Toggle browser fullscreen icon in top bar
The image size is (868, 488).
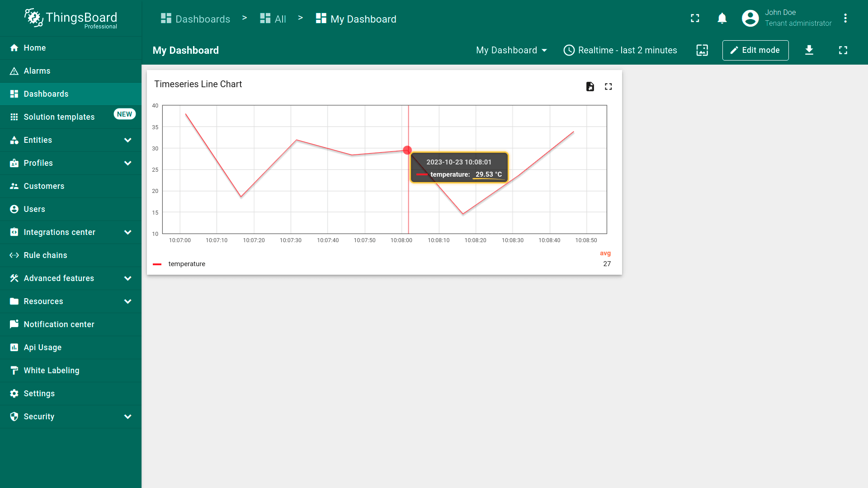695,19
